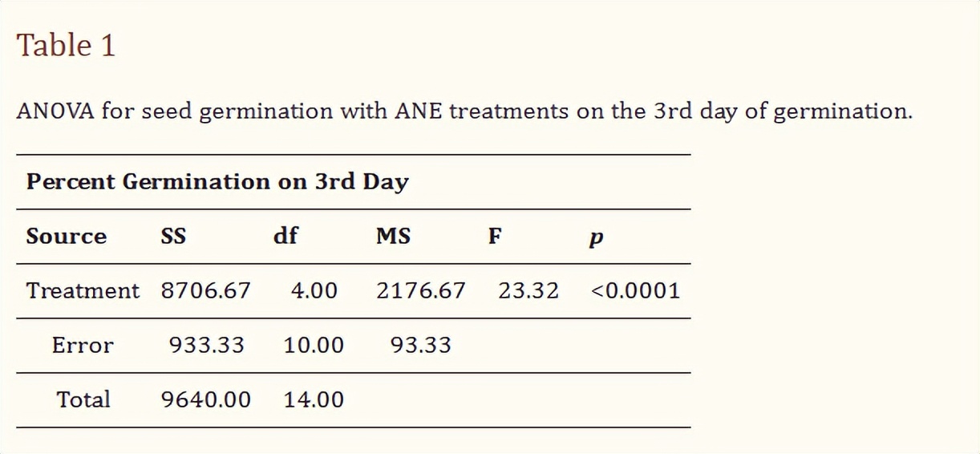This screenshot has width=980, height=454.
Task: Click the Total SS value 9640.00
Action: click(206, 399)
